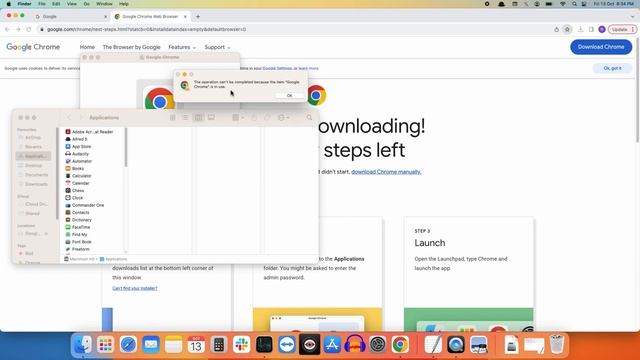Image resolution: width=640 pixels, height=360 pixels.
Task: Open the Chrome downloads icon
Action: point(580,29)
